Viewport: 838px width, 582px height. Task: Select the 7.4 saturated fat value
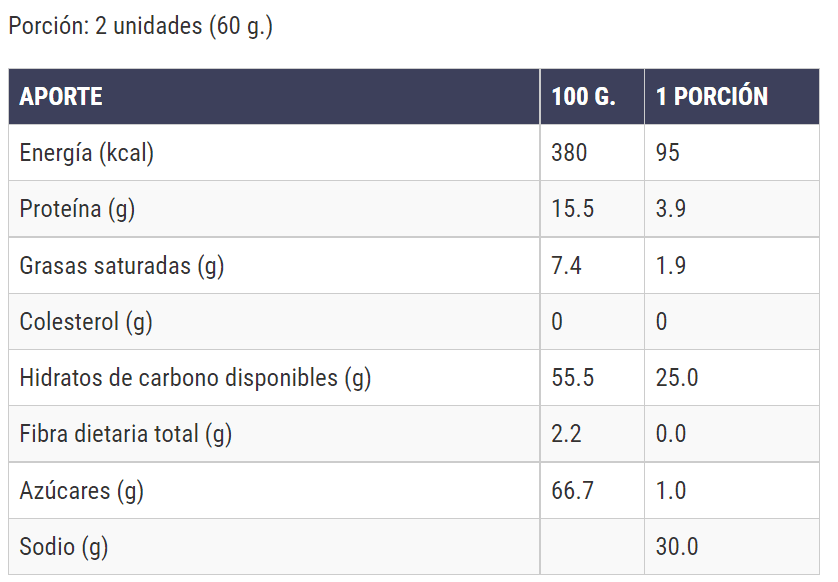566,266
